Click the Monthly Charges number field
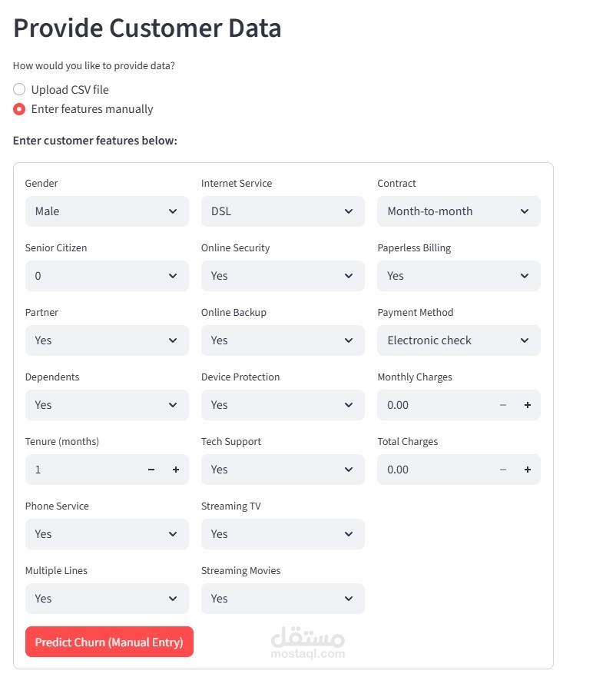 pyautogui.click(x=433, y=405)
